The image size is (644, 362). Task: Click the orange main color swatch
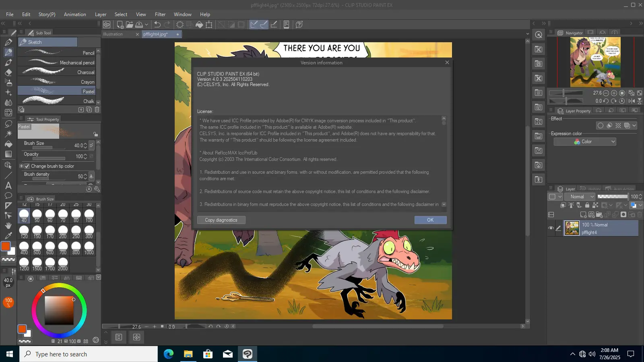(x=6, y=246)
